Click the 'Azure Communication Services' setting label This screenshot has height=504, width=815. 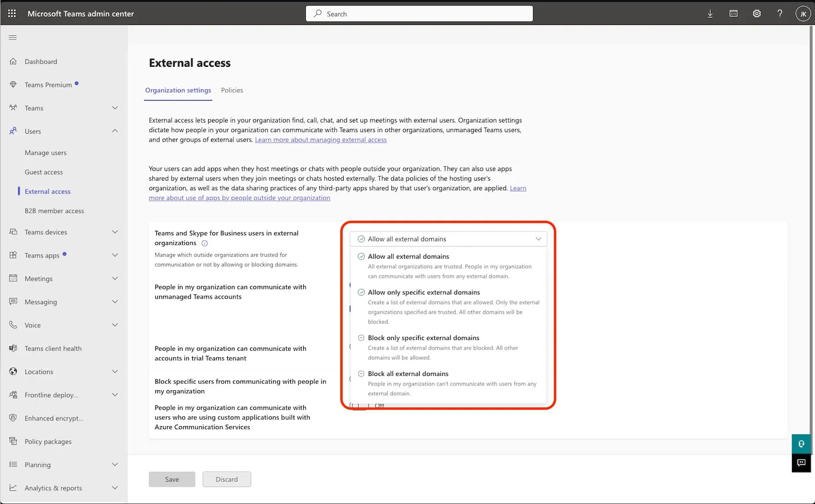[x=232, y=417]
